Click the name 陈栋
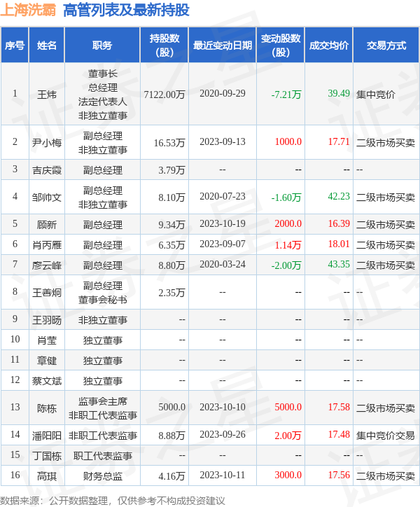 click(47, 408)
